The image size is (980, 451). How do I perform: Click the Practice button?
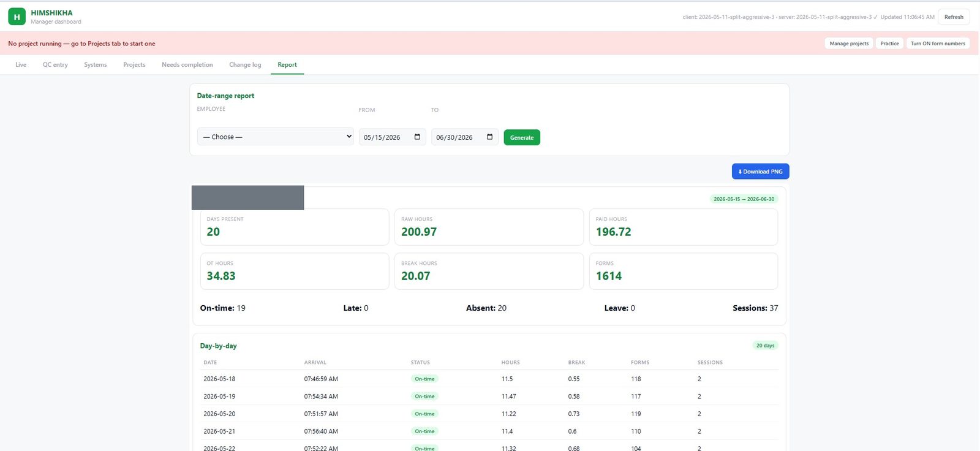[x=889, y=44]
